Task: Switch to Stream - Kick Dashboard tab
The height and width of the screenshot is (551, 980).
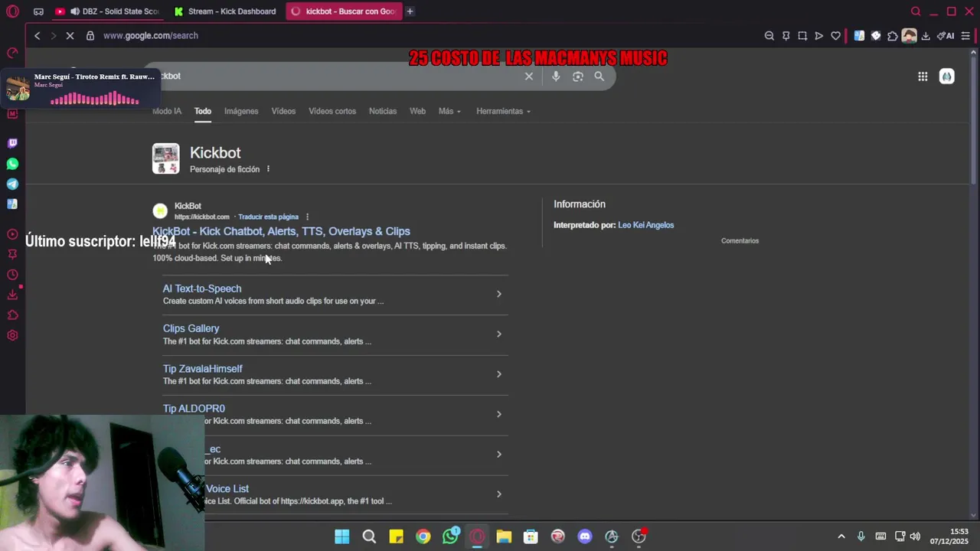Action: click(x=226, y=11)
